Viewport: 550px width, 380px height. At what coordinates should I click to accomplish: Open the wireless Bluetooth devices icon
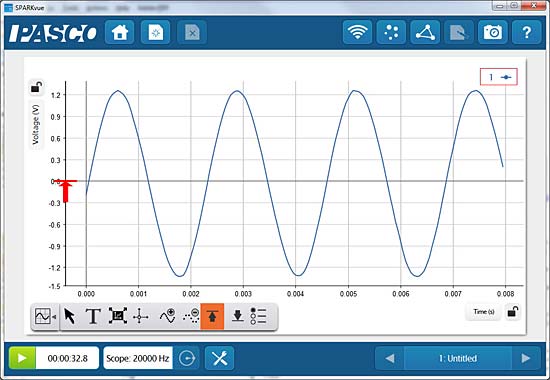click(x=357, y=32)
